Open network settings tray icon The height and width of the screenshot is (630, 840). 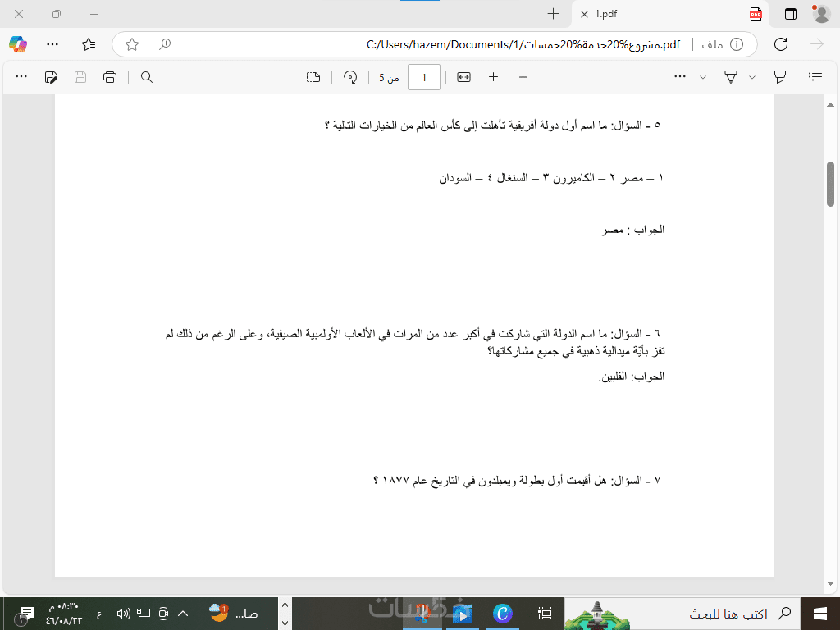[143, 614]
